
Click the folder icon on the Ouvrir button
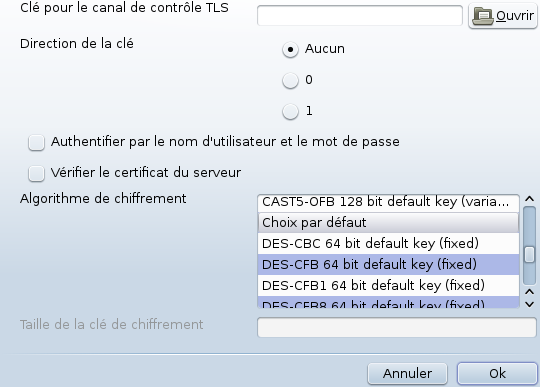coord(483,16)
